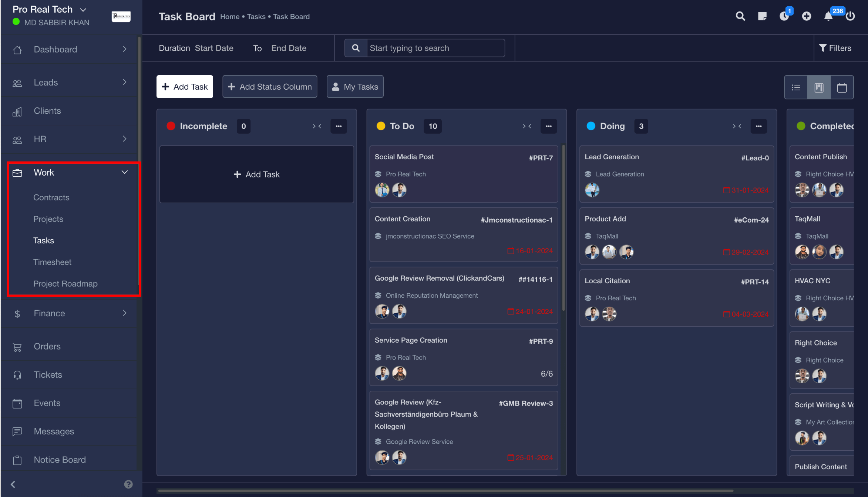Open the search icon in top header

pos(740,16)
